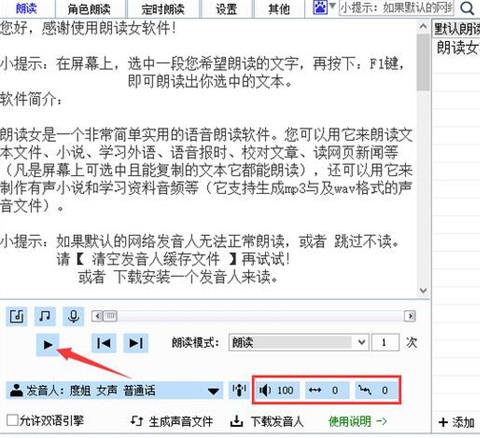Jump to next segment button
This screenshot has height=438, width=480.
click(x=136, y=343)
